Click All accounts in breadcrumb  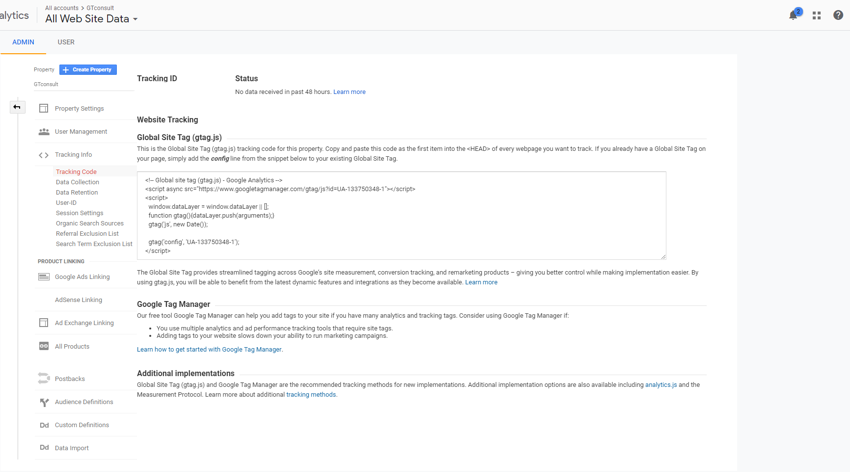pyautogui.click(x=62, y=8)
